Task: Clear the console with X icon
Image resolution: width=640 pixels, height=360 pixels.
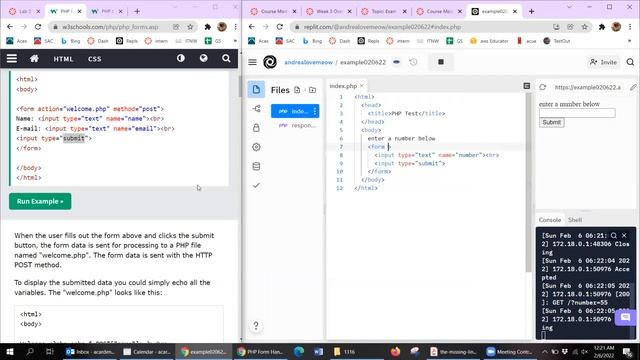Action: click(x=624, y=236)
